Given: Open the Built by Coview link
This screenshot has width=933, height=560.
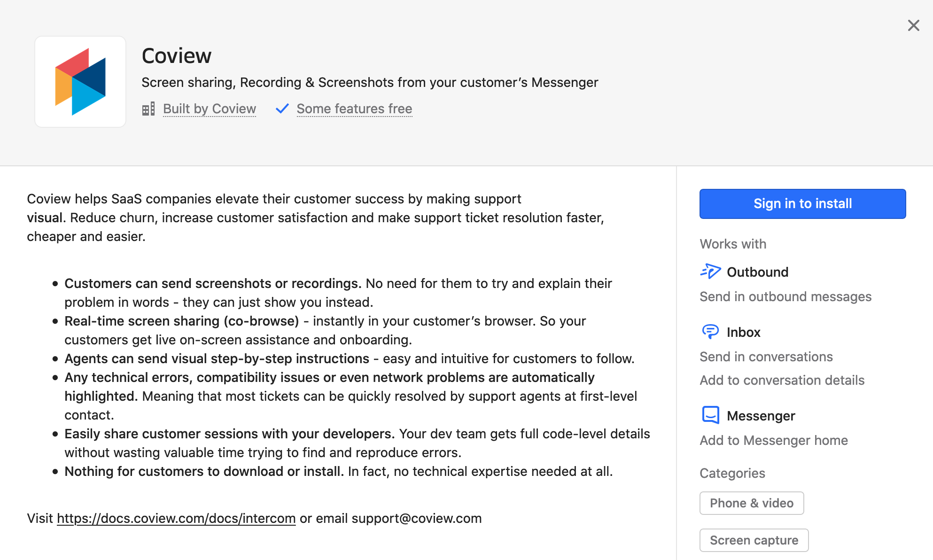Looking at the screenshot, I should [x=210, y=109].
